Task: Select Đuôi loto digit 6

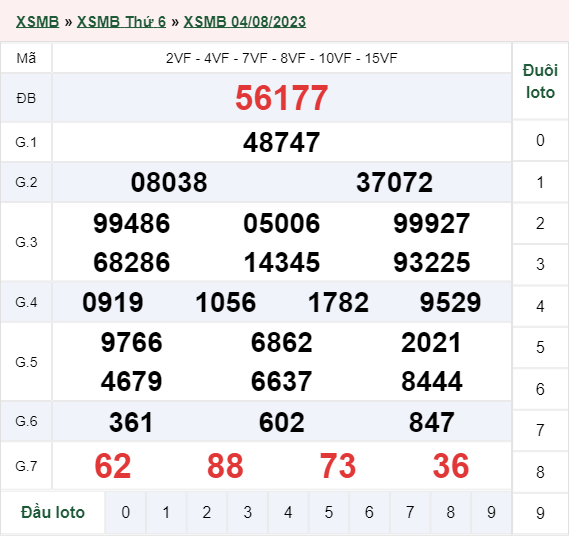Action: tap(540, 389)
